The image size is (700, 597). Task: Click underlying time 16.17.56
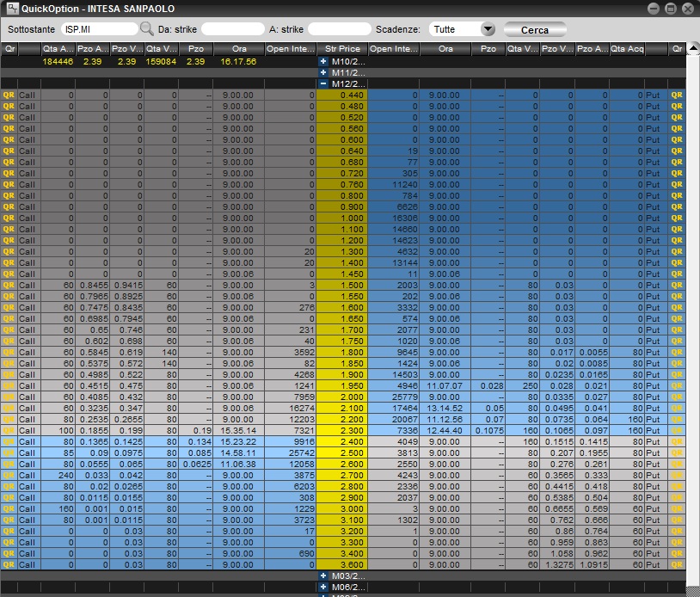click(x=238, y=62)
